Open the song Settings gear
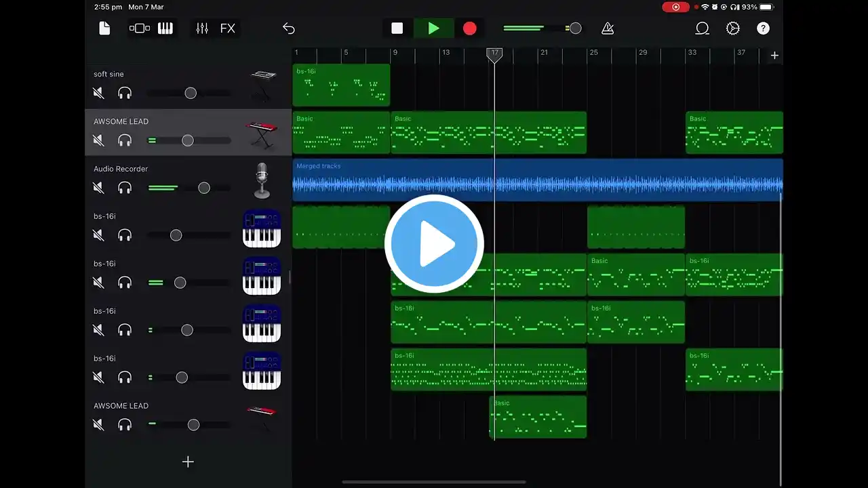The image size is (868, 488). tap(733, 28)
